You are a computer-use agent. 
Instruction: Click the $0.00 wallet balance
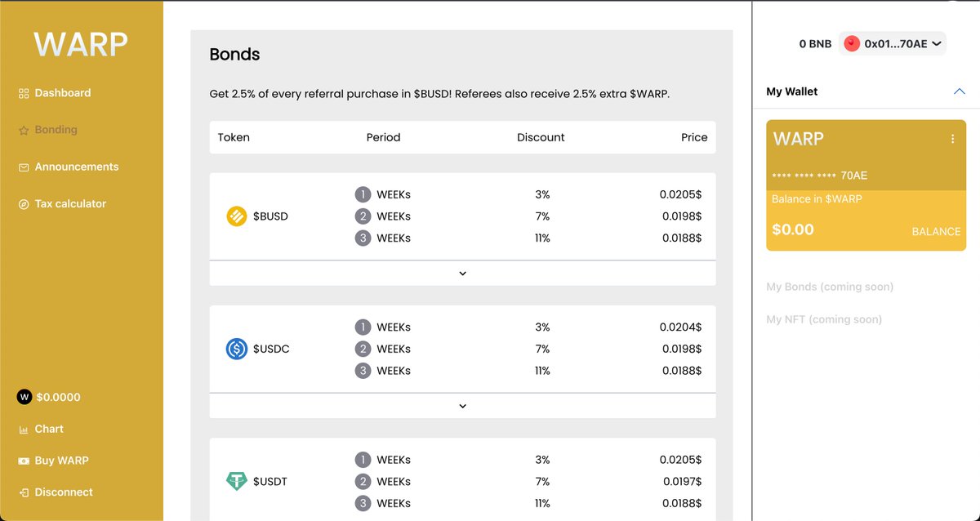[793, 229]
